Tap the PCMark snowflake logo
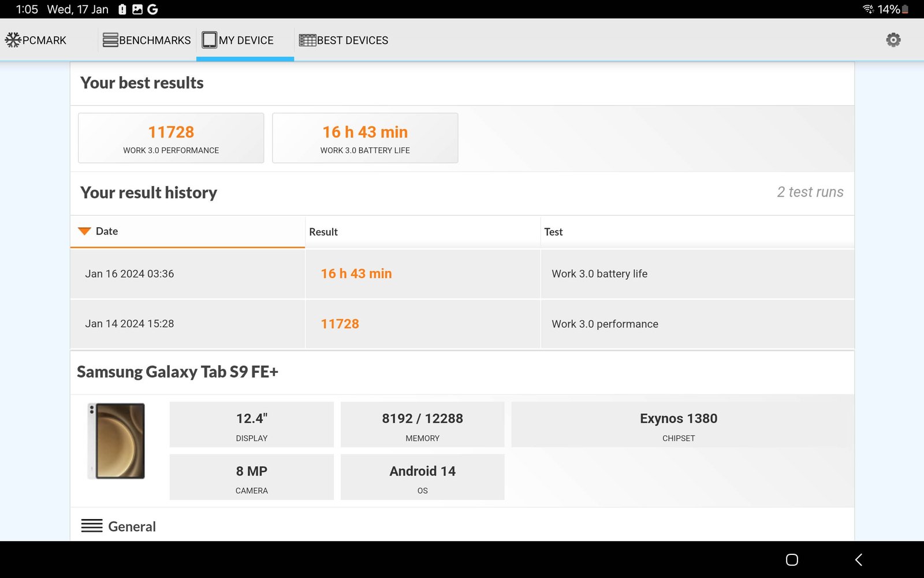Screen dimensions: 924x578 13,40
